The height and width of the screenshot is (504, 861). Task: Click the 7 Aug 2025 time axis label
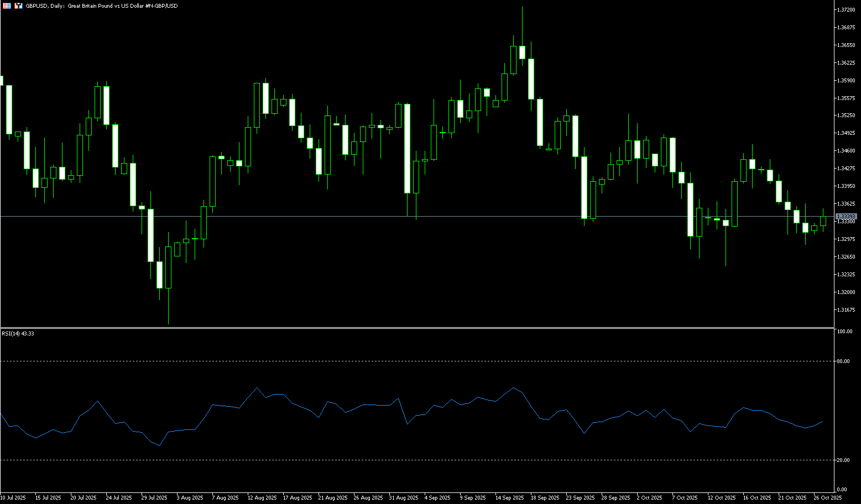pyautogui.click(x=225, y=497)
